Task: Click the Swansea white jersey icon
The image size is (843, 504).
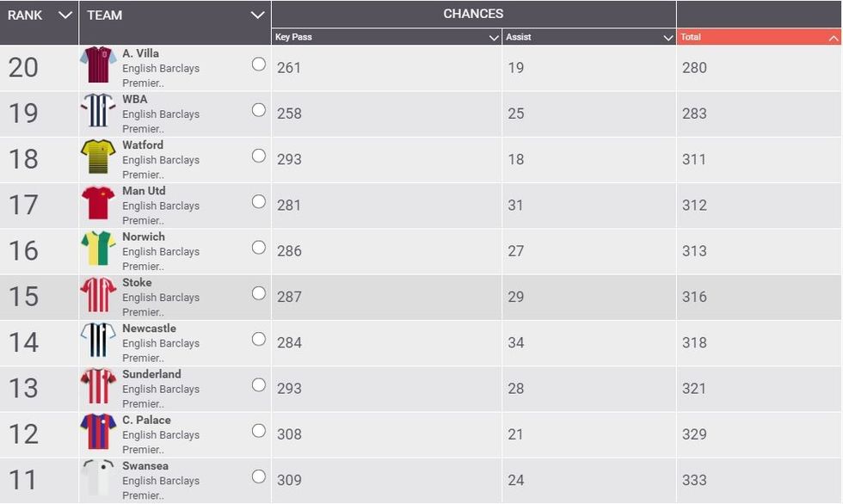Action: [x=98, y=477]
